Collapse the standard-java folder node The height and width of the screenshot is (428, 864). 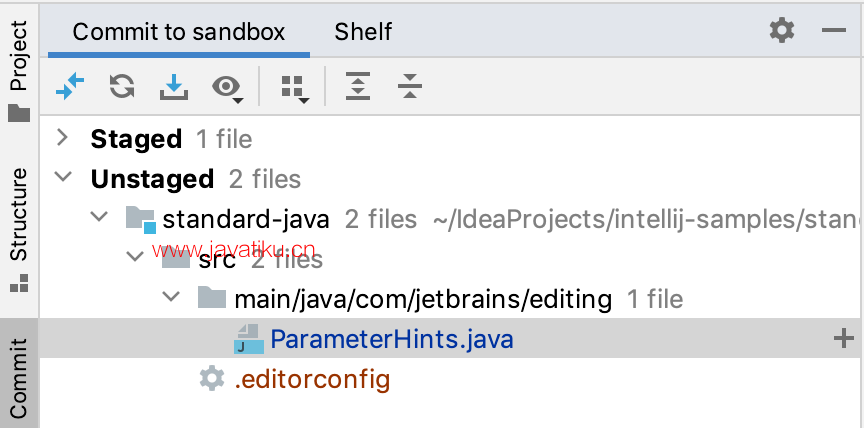[99, 216]
